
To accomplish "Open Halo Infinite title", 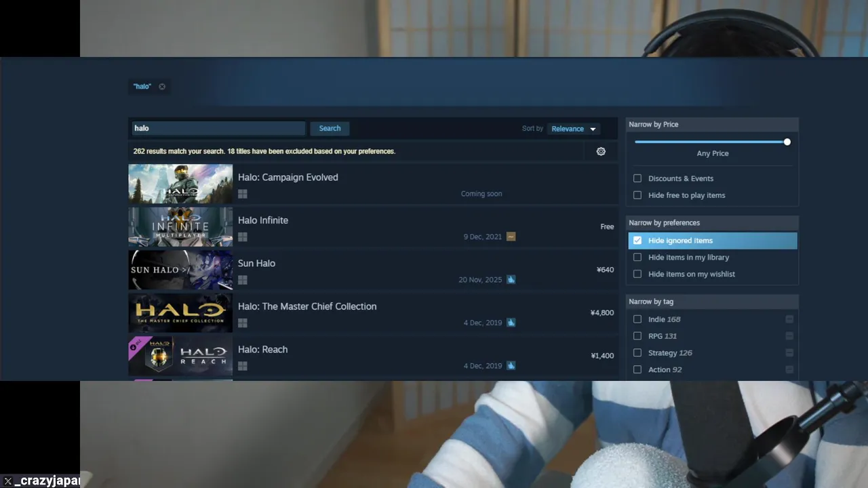I will (x=263, y=220).
